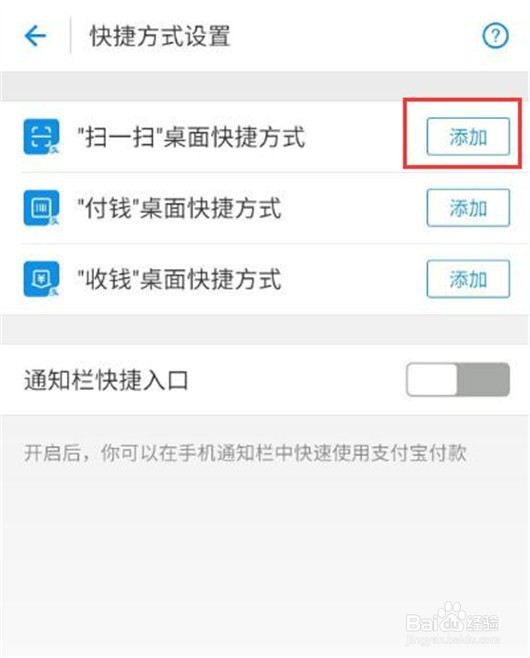Add the 付钱 desktop shortcut
Image resolution: width=530 pixels, height=658 pixels.
[468, 208]
